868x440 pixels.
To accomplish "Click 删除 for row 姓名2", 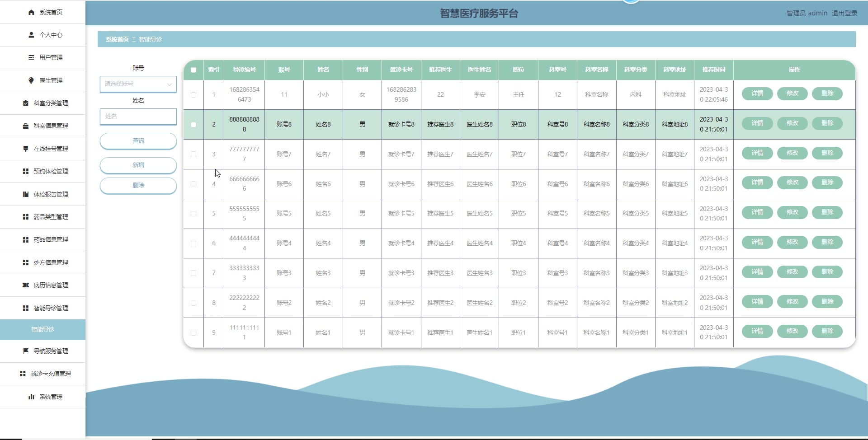I will point(827,302).
